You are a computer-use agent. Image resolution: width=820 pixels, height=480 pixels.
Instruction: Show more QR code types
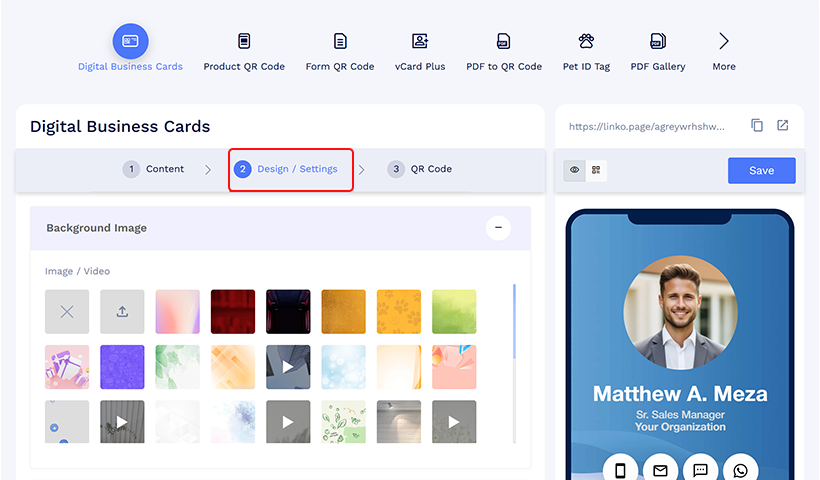[x=724, y=41]
